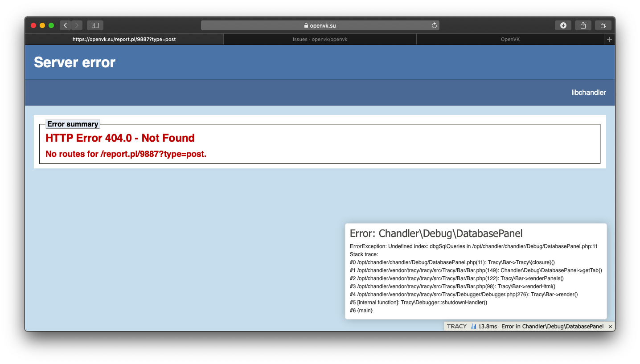Dismiss the Tracy debug bar with the x

point(610,326)
